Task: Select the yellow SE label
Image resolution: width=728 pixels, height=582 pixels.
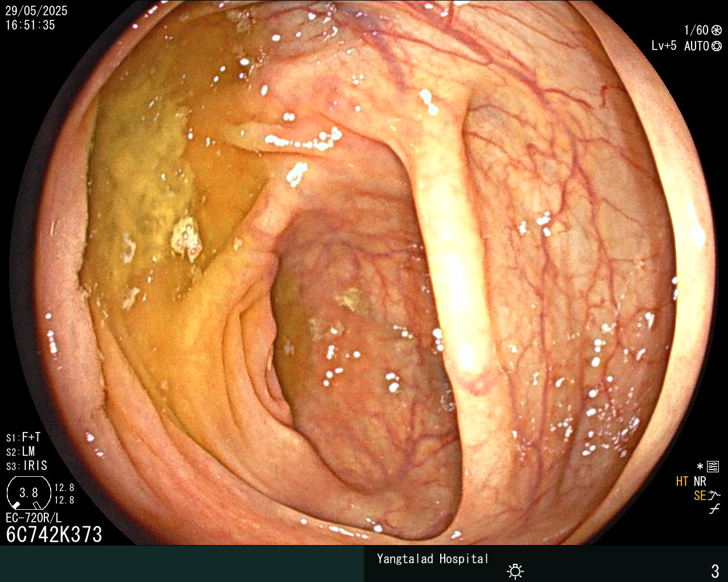Action: tap(700, 496)
